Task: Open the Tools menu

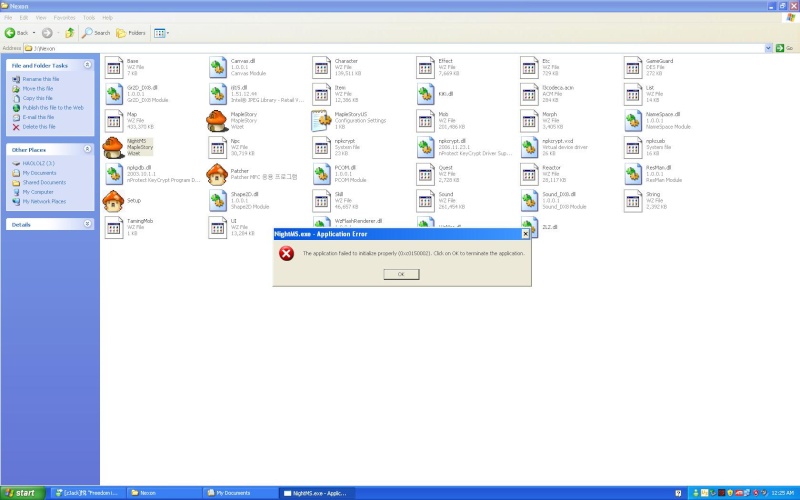Action: (x=89, y=17)
